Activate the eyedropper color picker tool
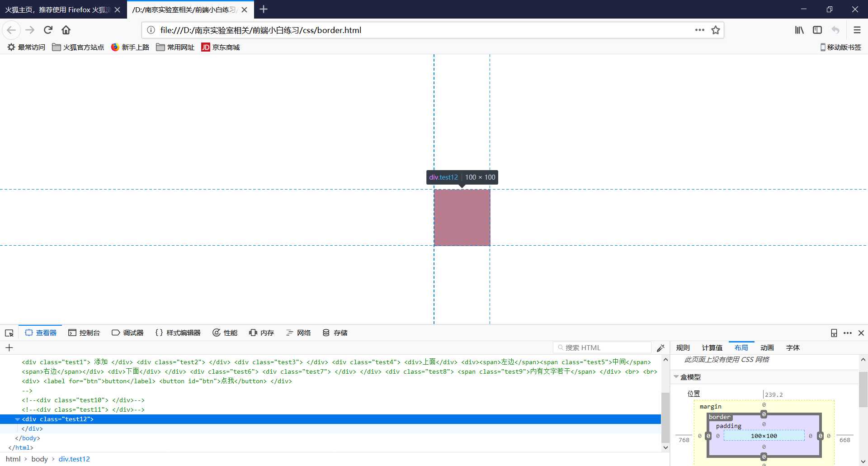The height and width of the screenshot is (466, 868). (x=660, y=347)
